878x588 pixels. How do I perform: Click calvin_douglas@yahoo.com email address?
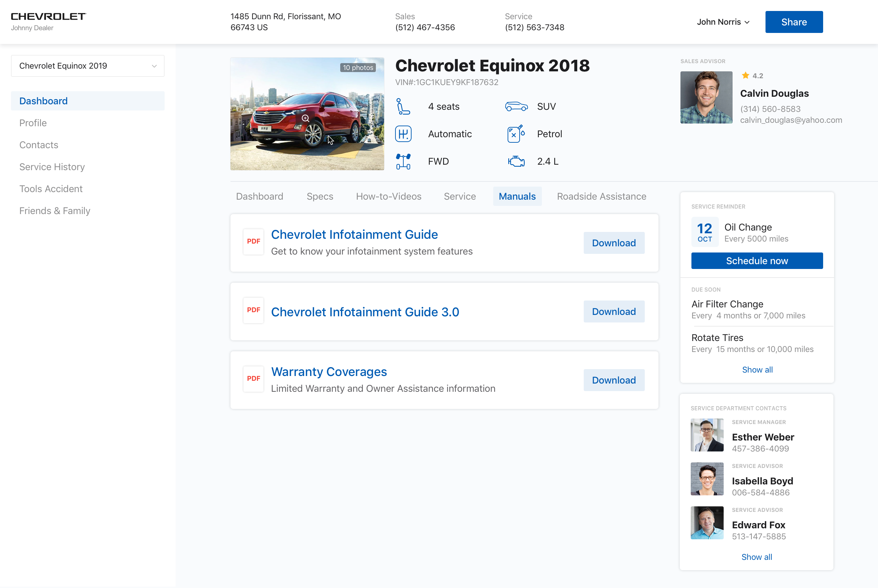791,120
